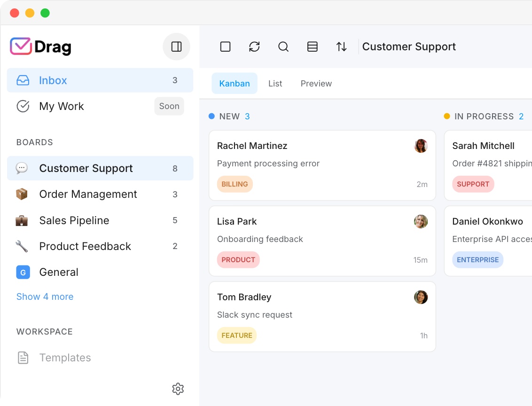Click the rows layout icon in the toolbar
Image resolution: width=532 pixels, height=406 pixels.
tap(313, 47)
